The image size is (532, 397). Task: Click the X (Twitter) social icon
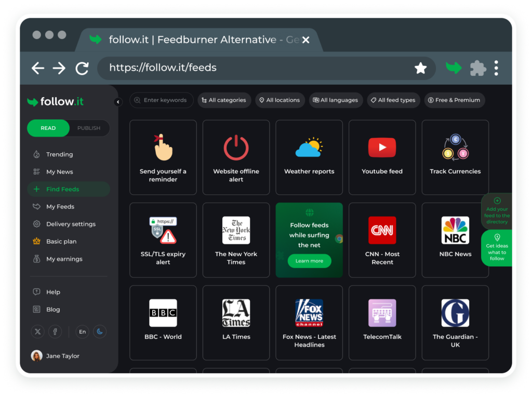[x=37, y=332]
